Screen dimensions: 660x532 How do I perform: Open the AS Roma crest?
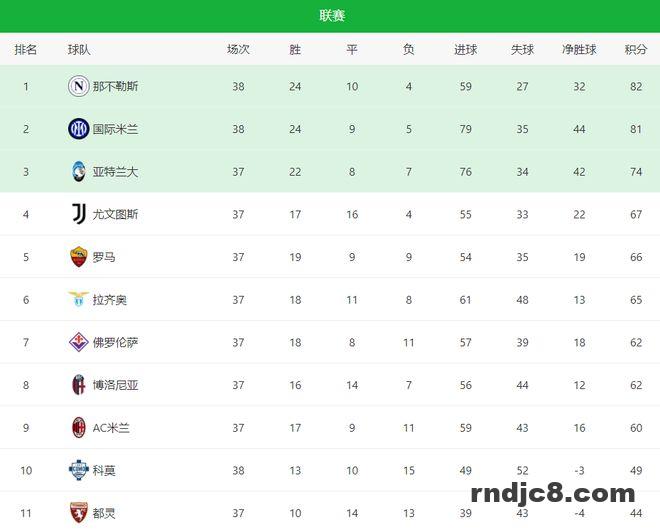coord(79,257)
